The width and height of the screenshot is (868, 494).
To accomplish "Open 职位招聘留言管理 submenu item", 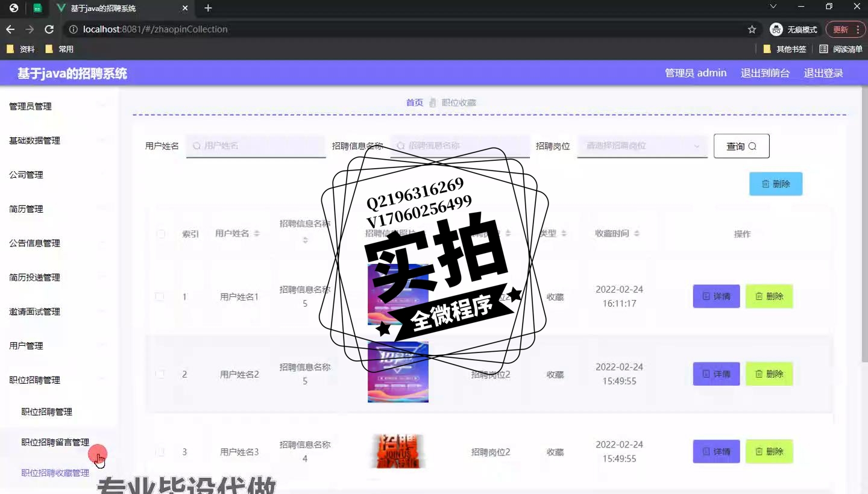I will [x=58, y=442].
